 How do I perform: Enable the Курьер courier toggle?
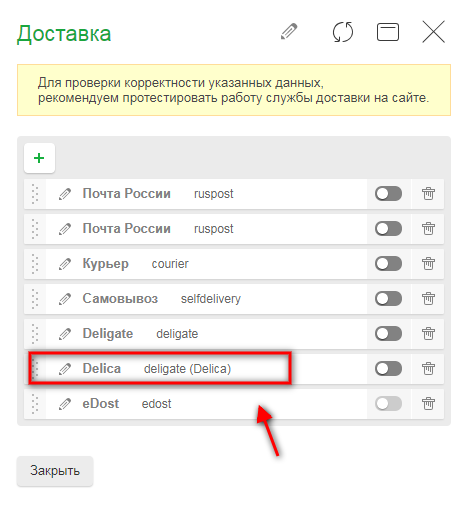(x=388, y=264)
